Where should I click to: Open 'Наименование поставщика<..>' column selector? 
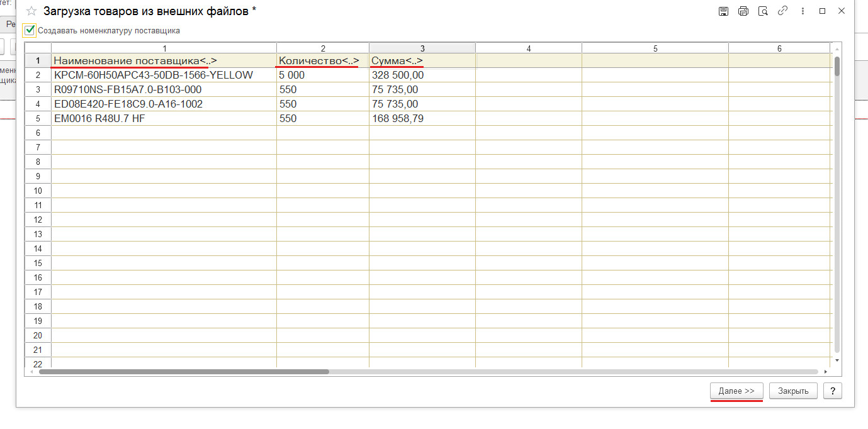135,61
